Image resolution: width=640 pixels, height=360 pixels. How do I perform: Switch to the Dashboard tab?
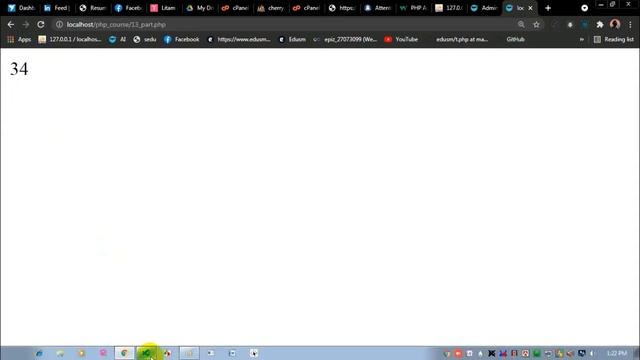22,8
